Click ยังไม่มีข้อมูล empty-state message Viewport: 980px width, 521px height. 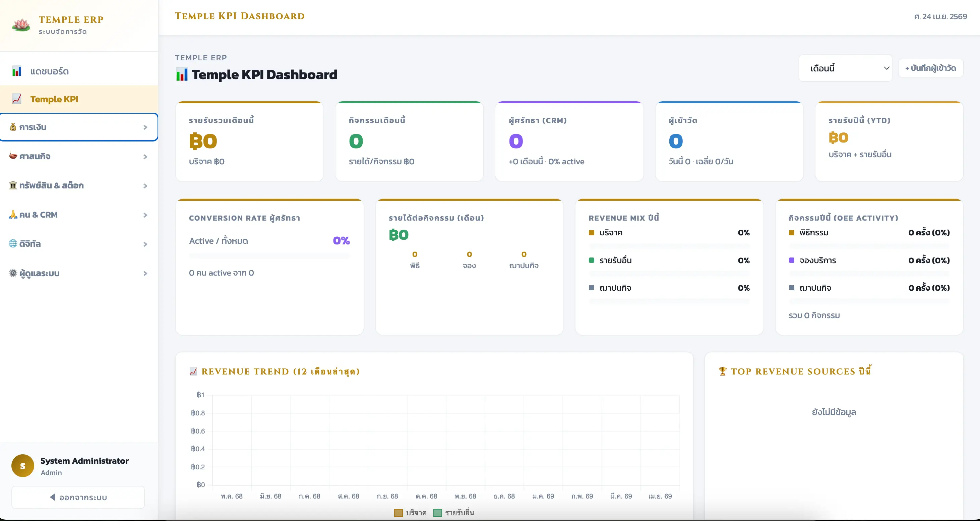[834, 412]
